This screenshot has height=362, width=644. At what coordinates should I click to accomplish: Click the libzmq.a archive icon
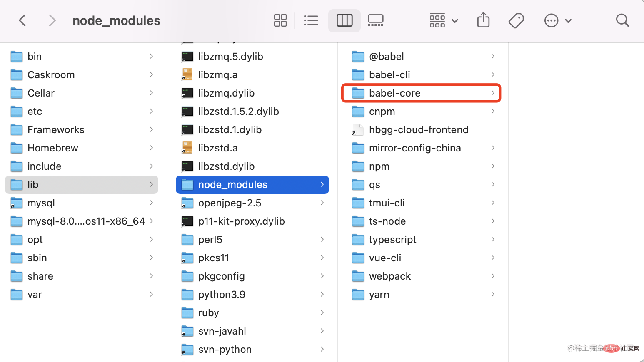187,75
